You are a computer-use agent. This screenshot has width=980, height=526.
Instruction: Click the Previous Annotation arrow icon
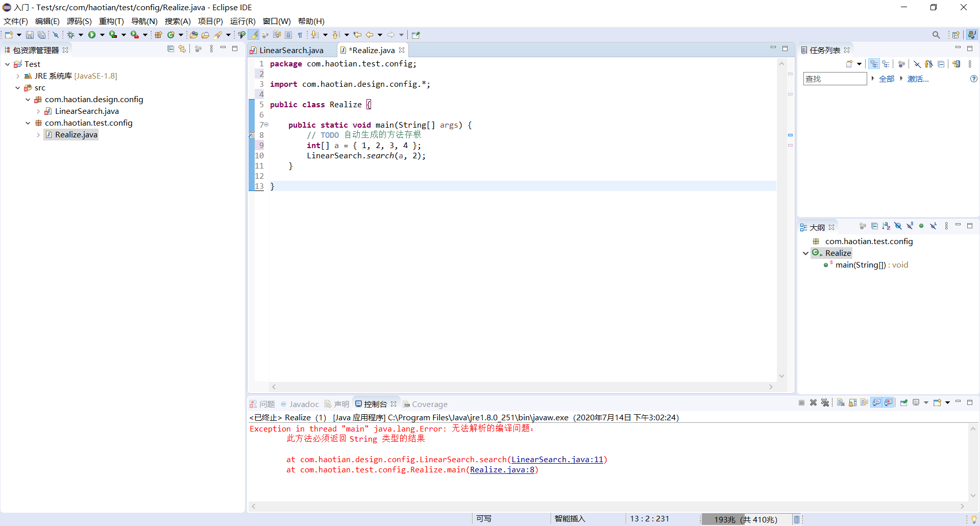(336, 35)
